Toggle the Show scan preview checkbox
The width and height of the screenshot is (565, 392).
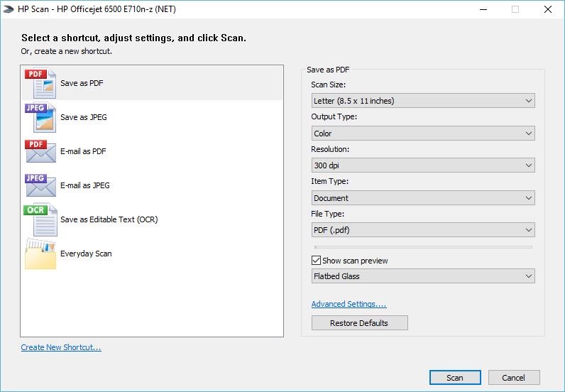click(x=317, y=261)
